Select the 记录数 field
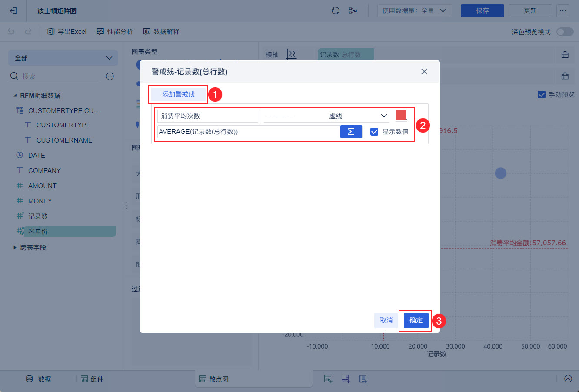The width and height of the screenshot is (579, 392). point(38,216)
